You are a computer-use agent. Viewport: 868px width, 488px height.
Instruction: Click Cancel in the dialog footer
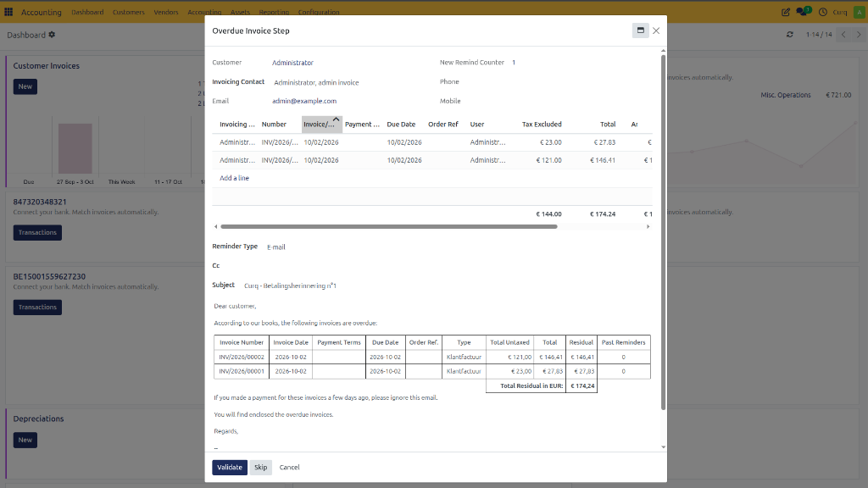(x=290, y=468)
